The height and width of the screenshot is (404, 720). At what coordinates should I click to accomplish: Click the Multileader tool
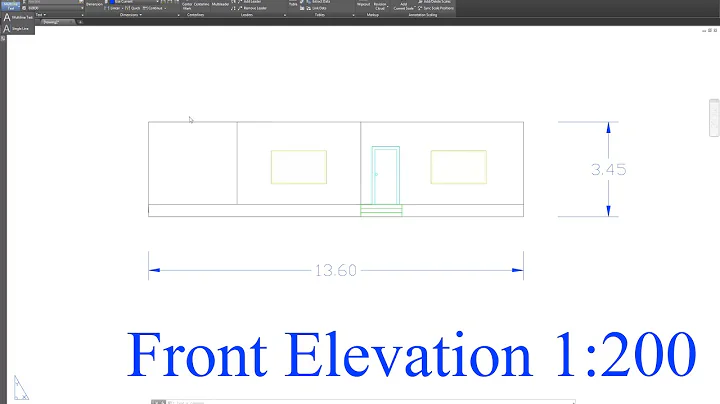click(220, 5)
